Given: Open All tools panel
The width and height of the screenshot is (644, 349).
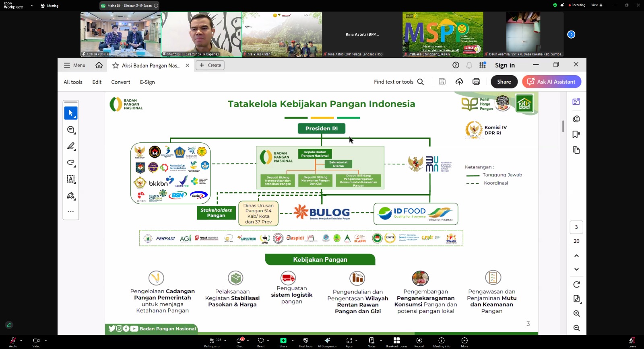Looking at the screenshot, I should 73,82.
